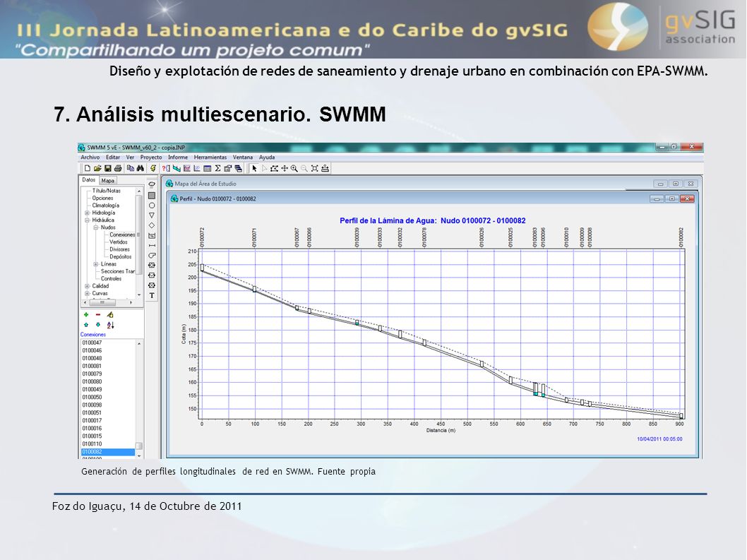This screenshot has width=747, height=560.
Task: Select the arrow Select Object tool
Action: pos(254,168)
